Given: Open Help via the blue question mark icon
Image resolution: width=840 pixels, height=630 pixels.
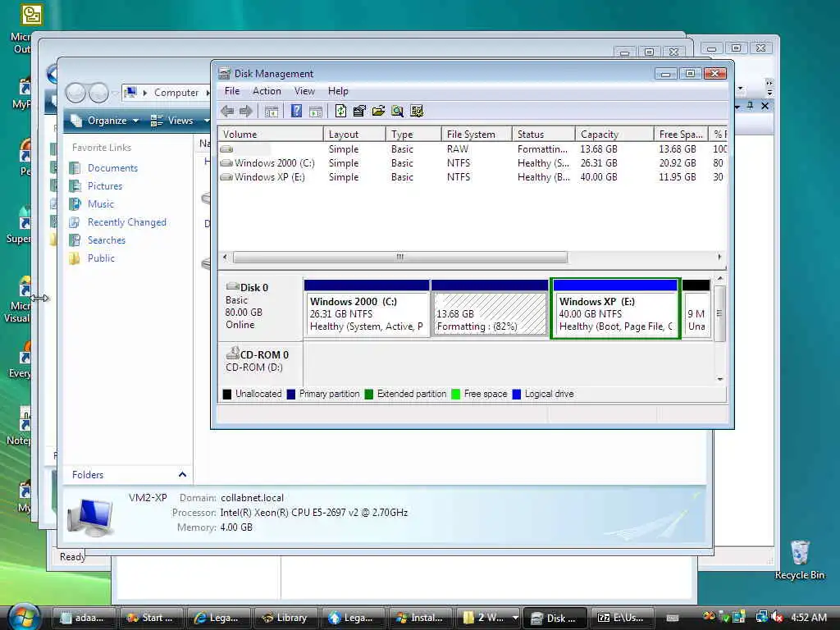Looking at the screenshot, I should pyautogui.click(x=296, y=111).
